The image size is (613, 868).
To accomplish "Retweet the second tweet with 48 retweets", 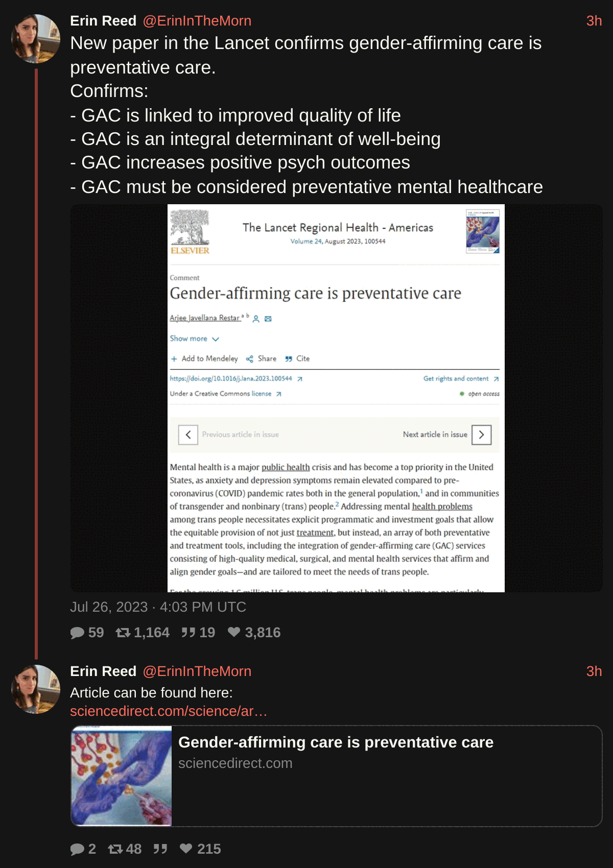I will tap(115, 849).
